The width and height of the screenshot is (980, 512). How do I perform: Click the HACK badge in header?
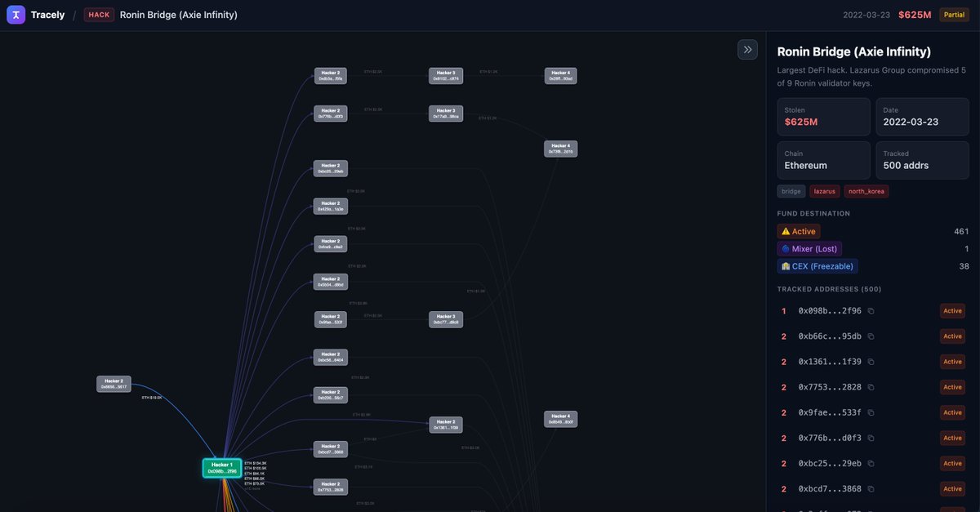[99, 15]
